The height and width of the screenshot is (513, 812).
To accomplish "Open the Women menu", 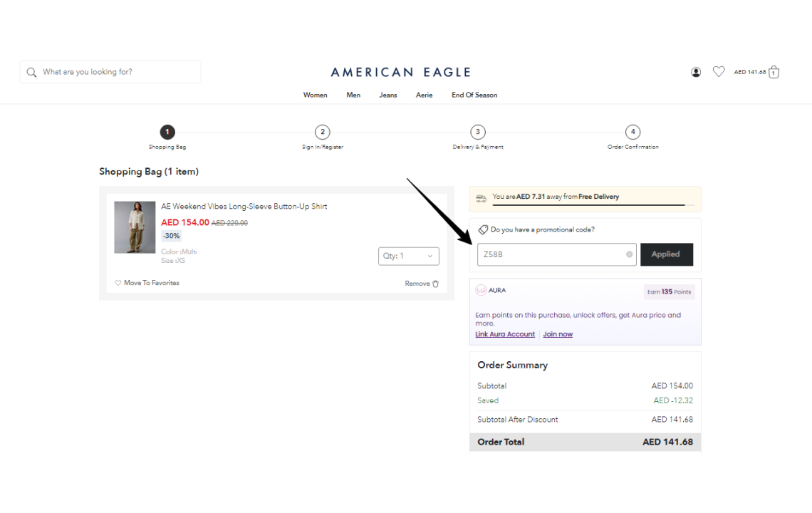I will 315,95.
